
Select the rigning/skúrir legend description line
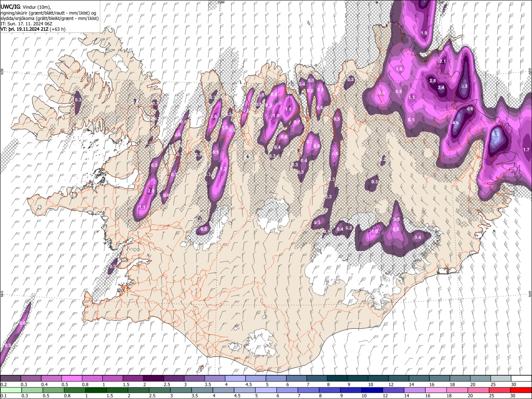click(48, 12)
